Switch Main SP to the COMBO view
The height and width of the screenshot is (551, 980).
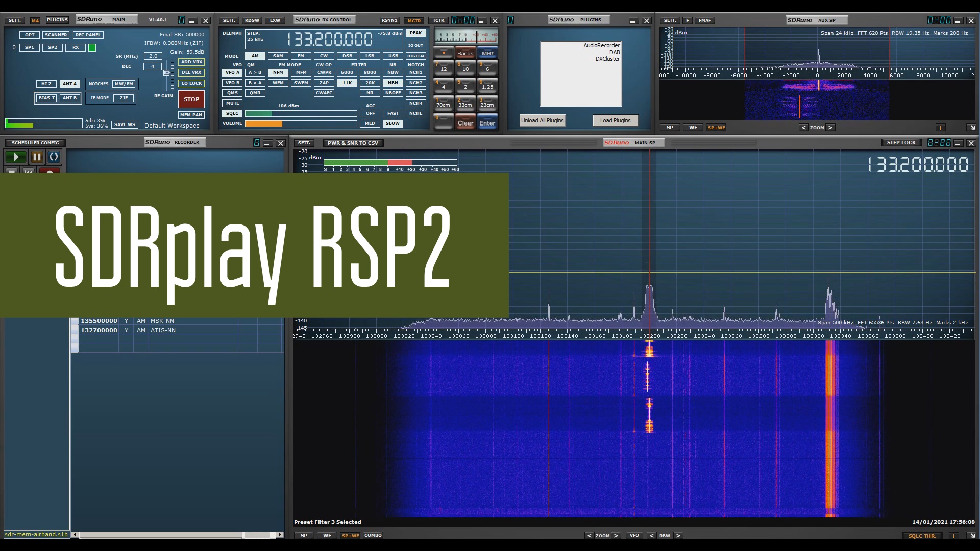click(x=373, y=535)
